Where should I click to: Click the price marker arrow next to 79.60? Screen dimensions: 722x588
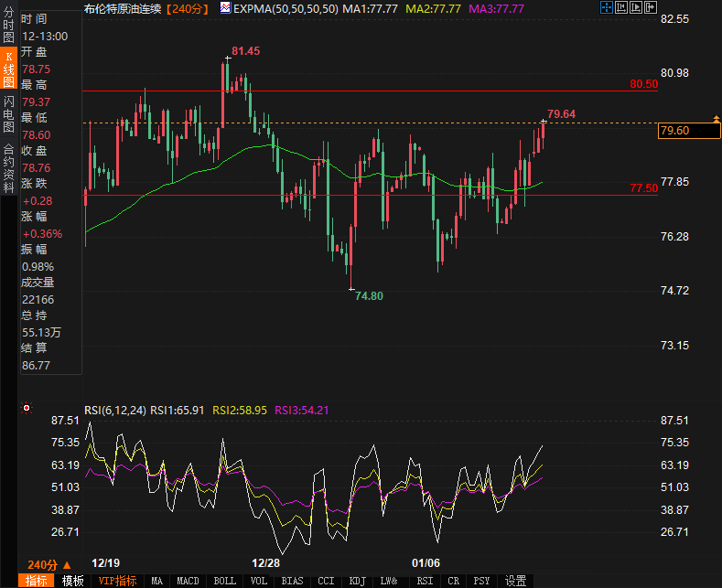pyautogui.click(x=715, y=119)
